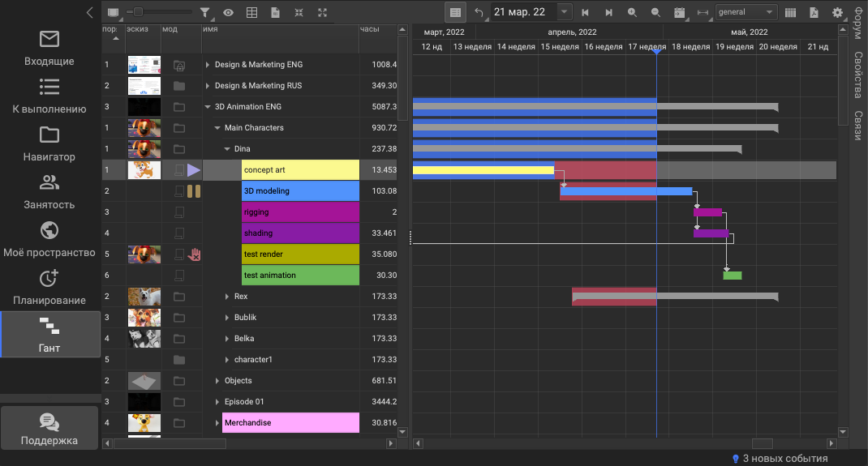Screen dimensions: 868x466
Task: Click the thumbnail size slider
Action: (139, 12)
